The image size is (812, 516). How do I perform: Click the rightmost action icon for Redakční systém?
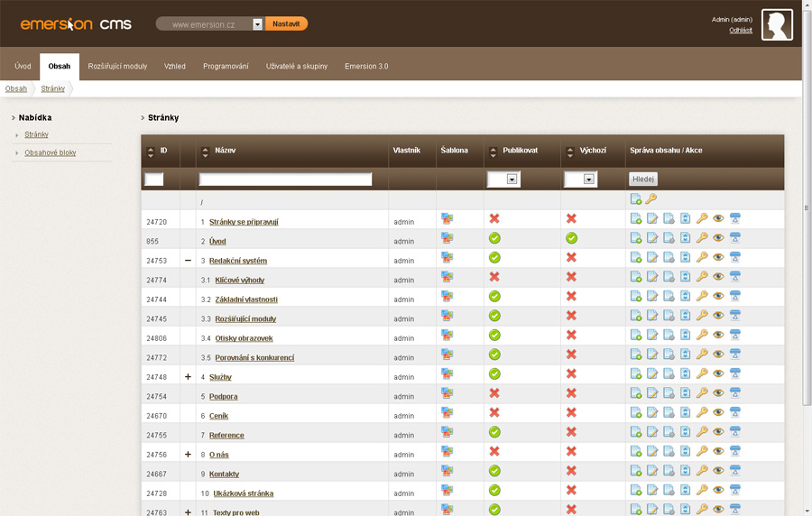coord(734,259)
